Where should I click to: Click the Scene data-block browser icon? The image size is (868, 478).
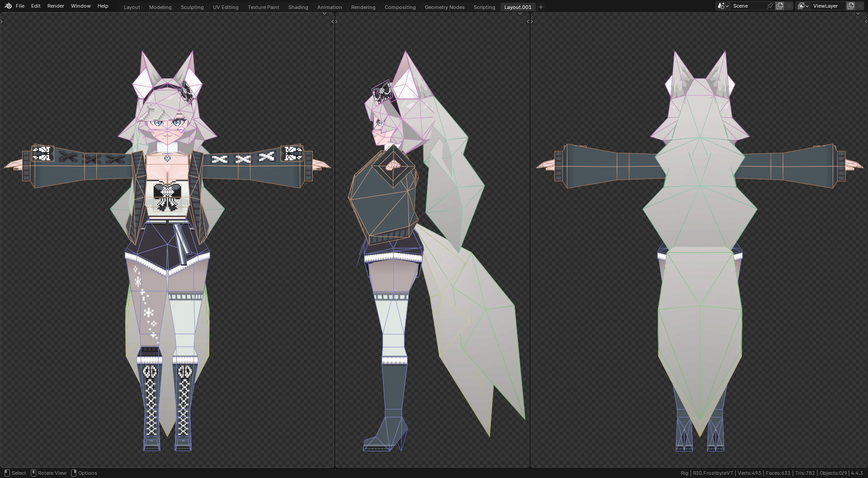(x=720, y=5)
